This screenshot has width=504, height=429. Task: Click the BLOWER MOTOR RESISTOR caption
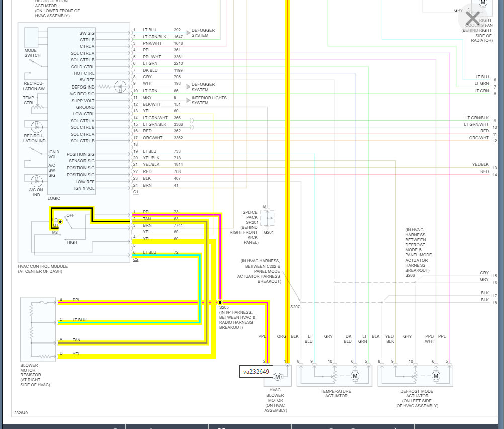[35, 375]
